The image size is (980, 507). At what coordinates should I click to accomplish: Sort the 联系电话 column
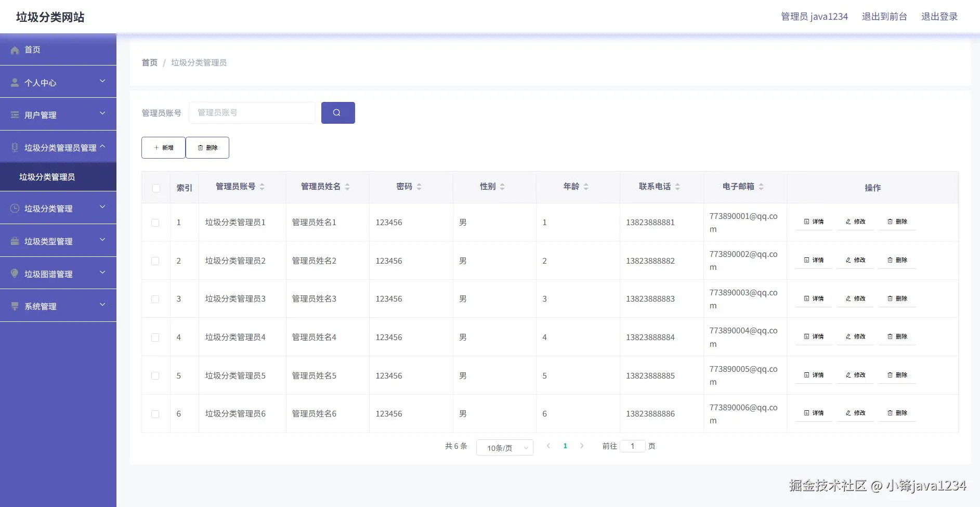[x=677, y=187]
